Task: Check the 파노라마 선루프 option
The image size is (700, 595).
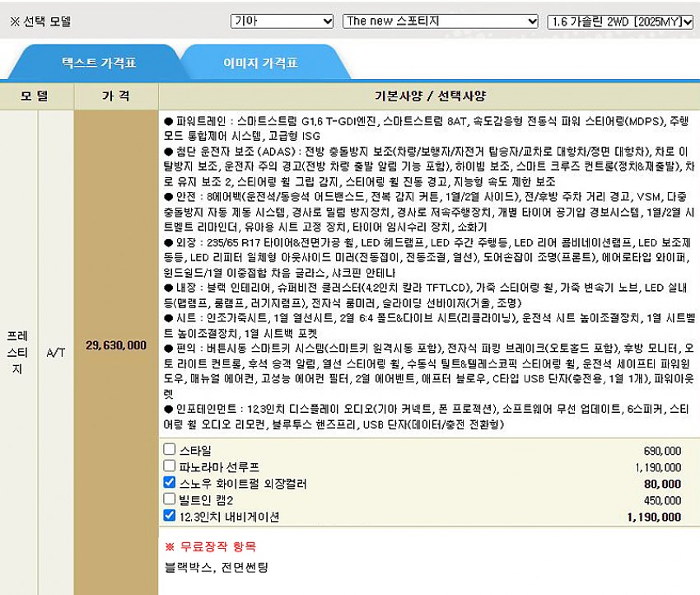Action: [x=170, y=466]
